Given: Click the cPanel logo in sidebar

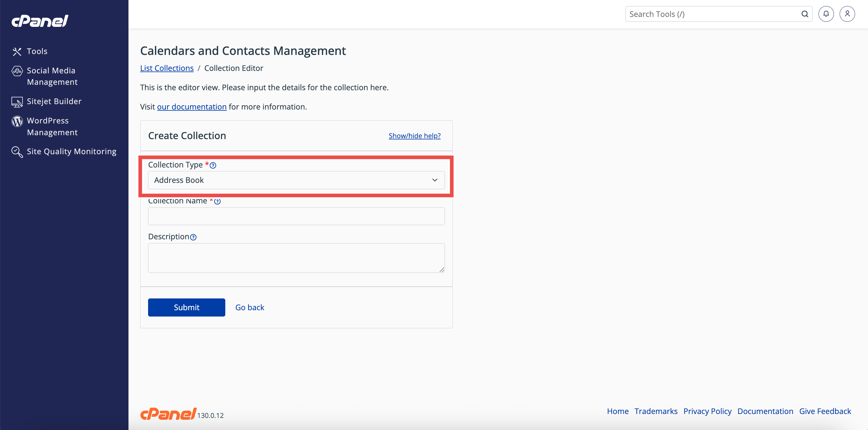Looking at the screenshot, I should (40, 21).
